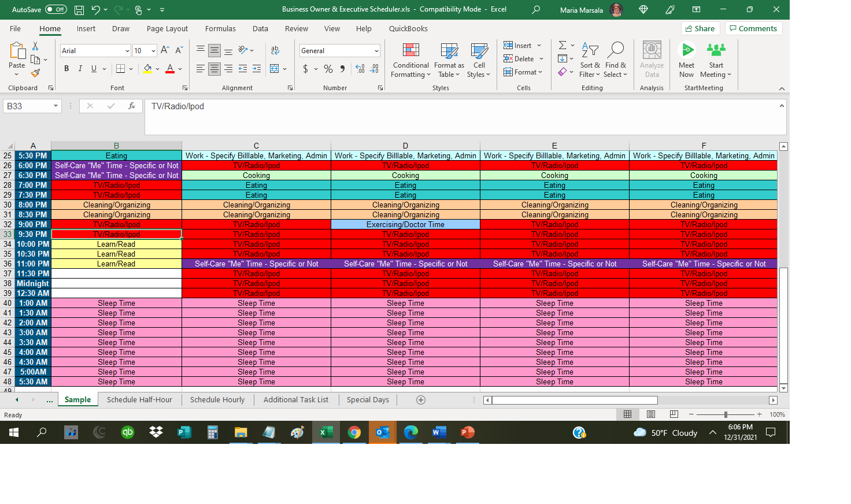Toggle Bold formatting
The width and height of the screenshot is (851, 504).
click(x=66, y=69)
